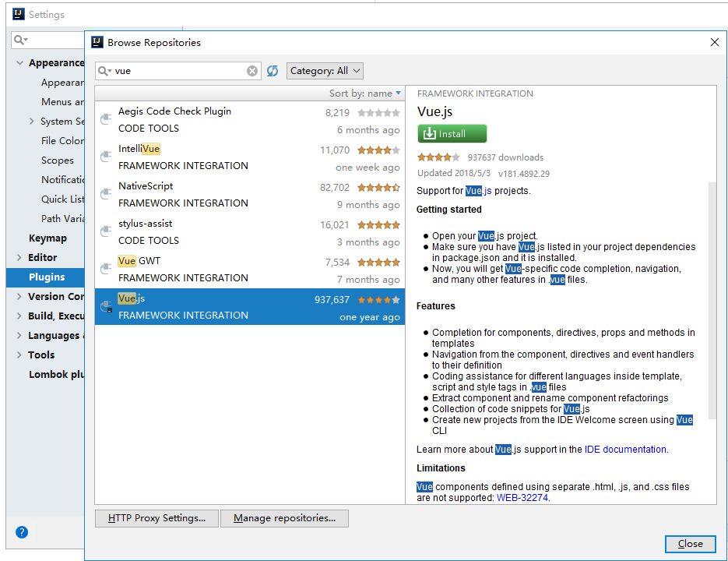Click the plug icon beside Vue GWT
This screenshot has width=728, height=561.
pyautogui.click(x=107, y=269)
